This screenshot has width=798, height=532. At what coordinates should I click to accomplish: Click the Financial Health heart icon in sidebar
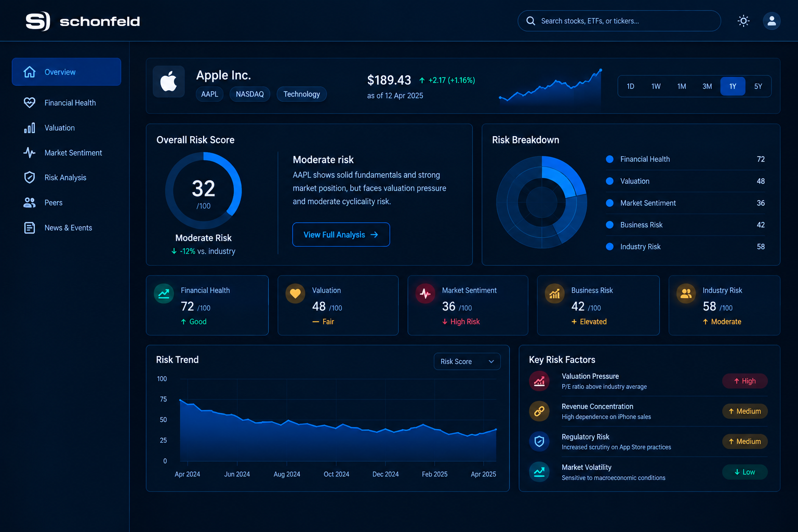pos(30,102)
